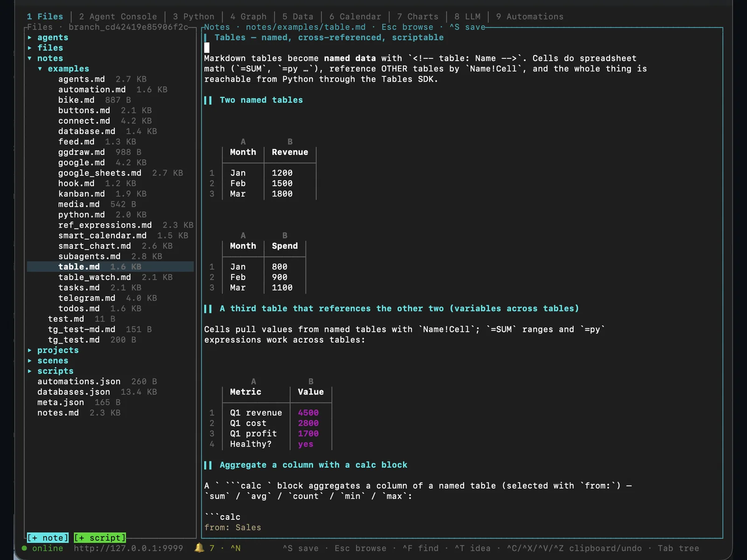Image resolution: width=747 pixels, height=560 pixels.
Task: Select kanban.md file
Action: [81, 194]
